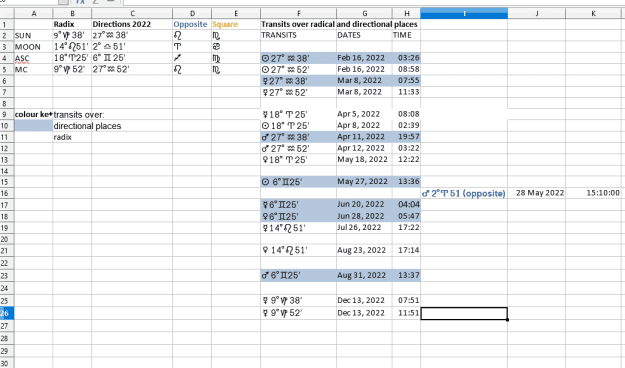Click the date Mar 8, 2022 beside 07:55
The height and width of the screenshot is (368, 625).
coord(364,81)
